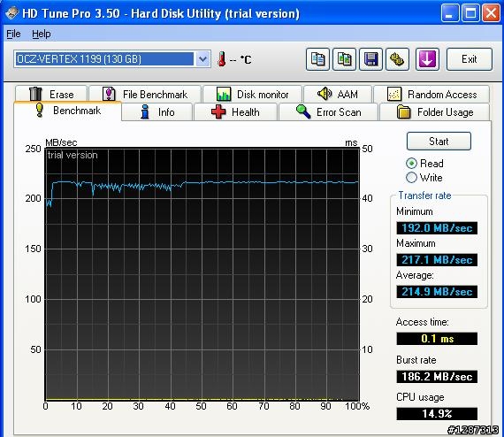Select the Benchmark tab
The width and height of the screenshot is (504, 437).
(x=68, y=111)
